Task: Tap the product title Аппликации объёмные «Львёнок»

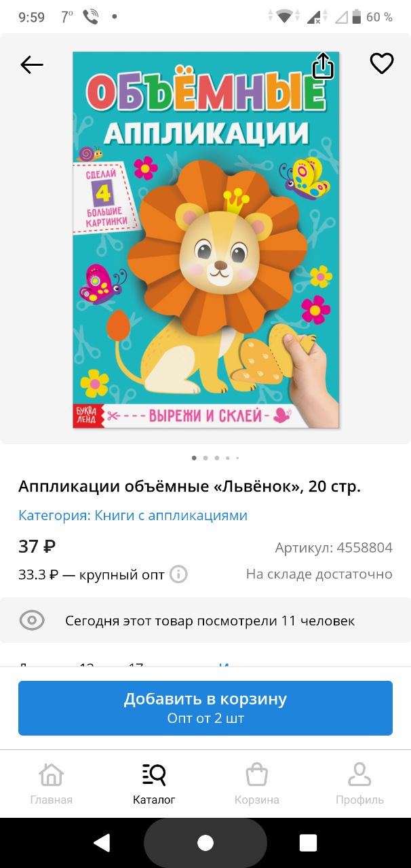Action: point(160,486)
